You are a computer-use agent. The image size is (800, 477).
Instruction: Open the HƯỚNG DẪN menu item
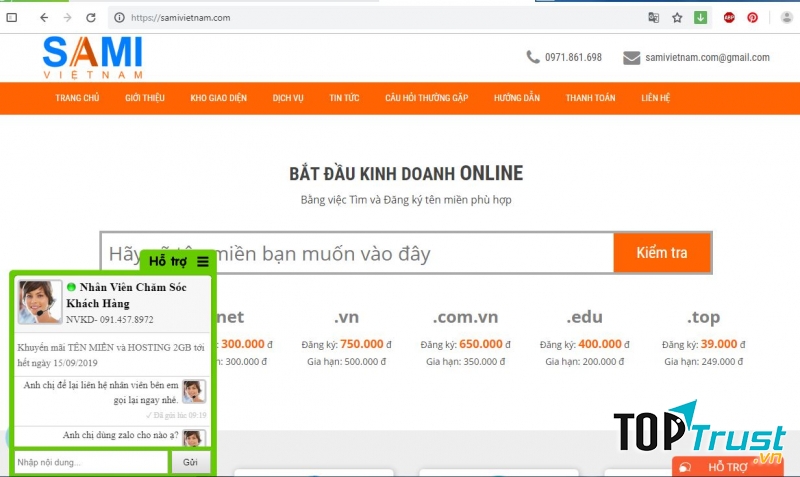516,98
